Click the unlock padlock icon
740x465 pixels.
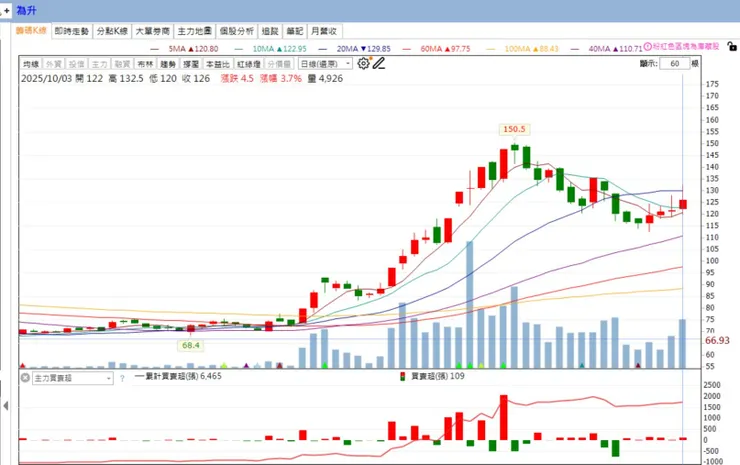coord(732,46)
